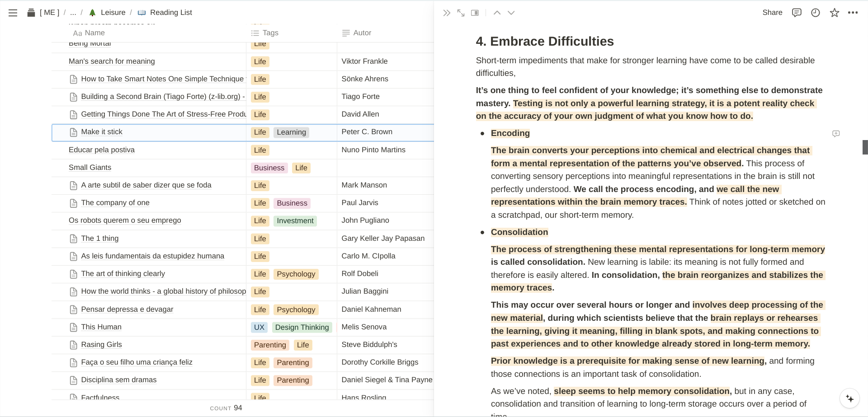Select the Learning tag on Make it stick
Image resolution: width=868 pixels, height=417 pixels.
click(x=291, y=132)
